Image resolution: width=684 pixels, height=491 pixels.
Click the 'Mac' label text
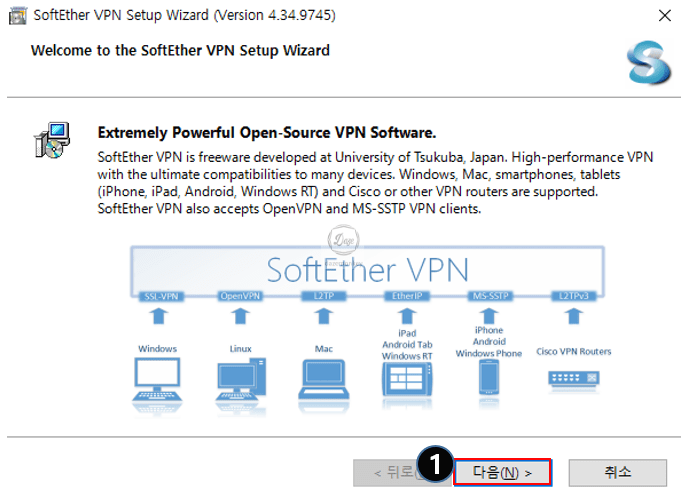324,349
